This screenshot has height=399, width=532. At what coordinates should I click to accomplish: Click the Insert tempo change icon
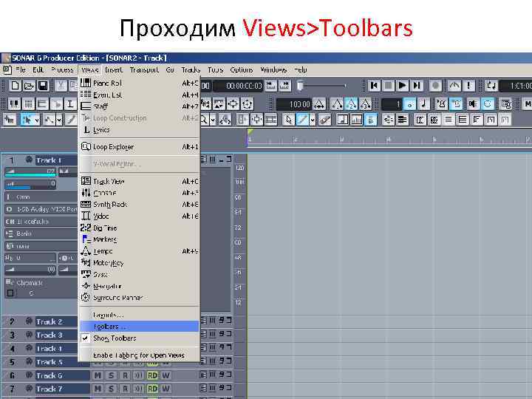(319, 104)
